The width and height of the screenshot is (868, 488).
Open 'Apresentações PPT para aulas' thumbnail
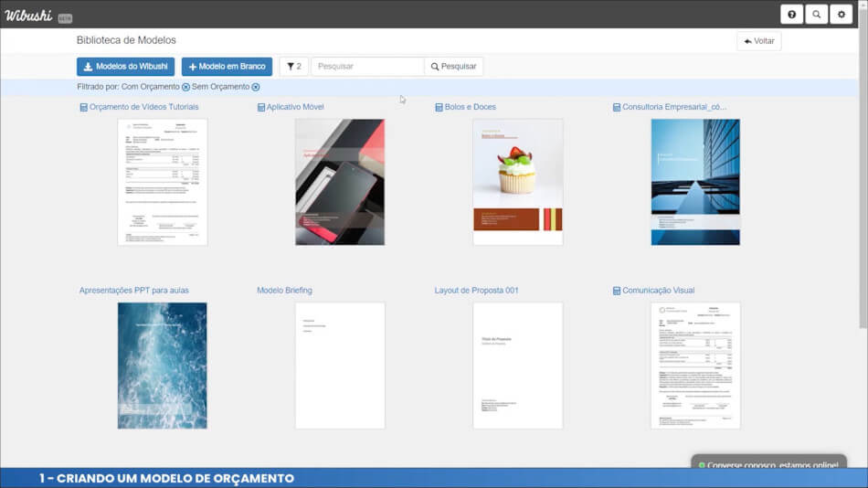(162, 366)
